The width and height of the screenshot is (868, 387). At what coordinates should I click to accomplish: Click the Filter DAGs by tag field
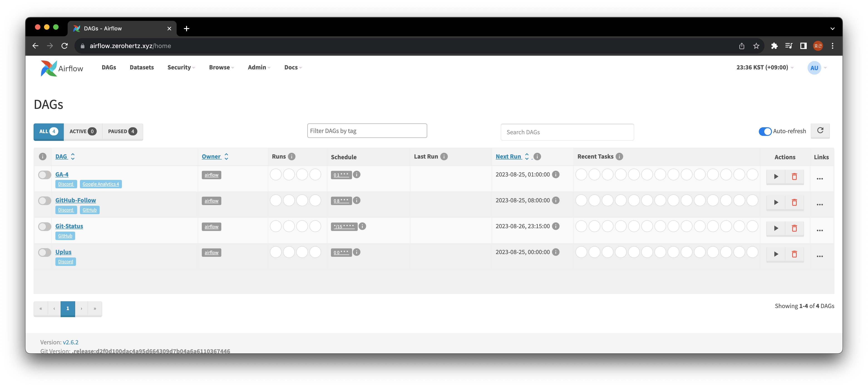tap(367, 131)
